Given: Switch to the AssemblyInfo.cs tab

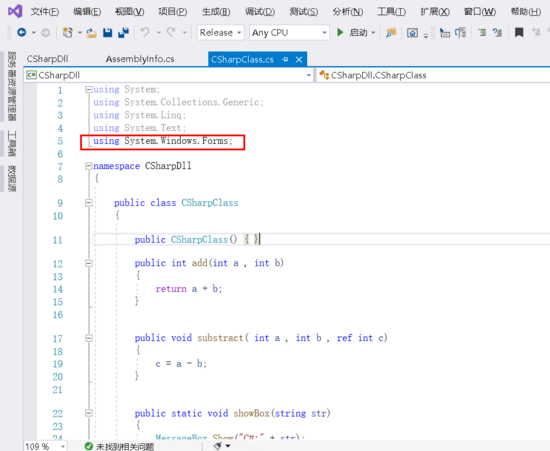Looking at the screenshot, I should click(x=140, y=59).
